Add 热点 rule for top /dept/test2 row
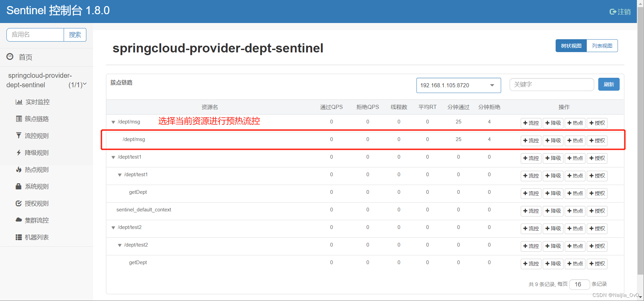This screenshot has width=644, height=301. point(575,228)
